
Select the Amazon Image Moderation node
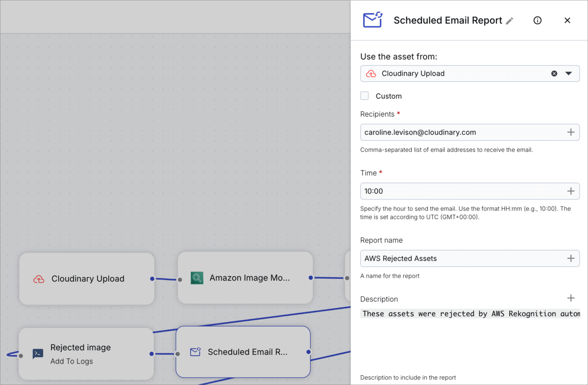245,278
